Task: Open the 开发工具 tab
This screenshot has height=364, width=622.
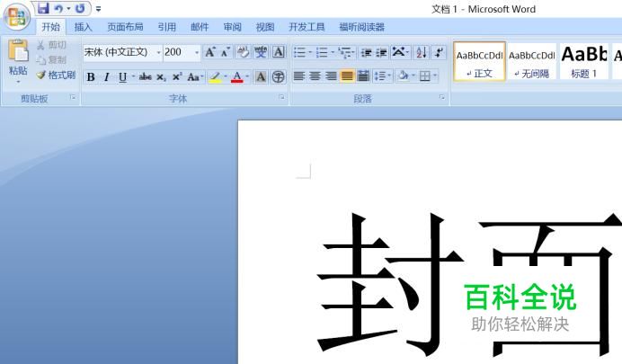Action: [307, 27]
